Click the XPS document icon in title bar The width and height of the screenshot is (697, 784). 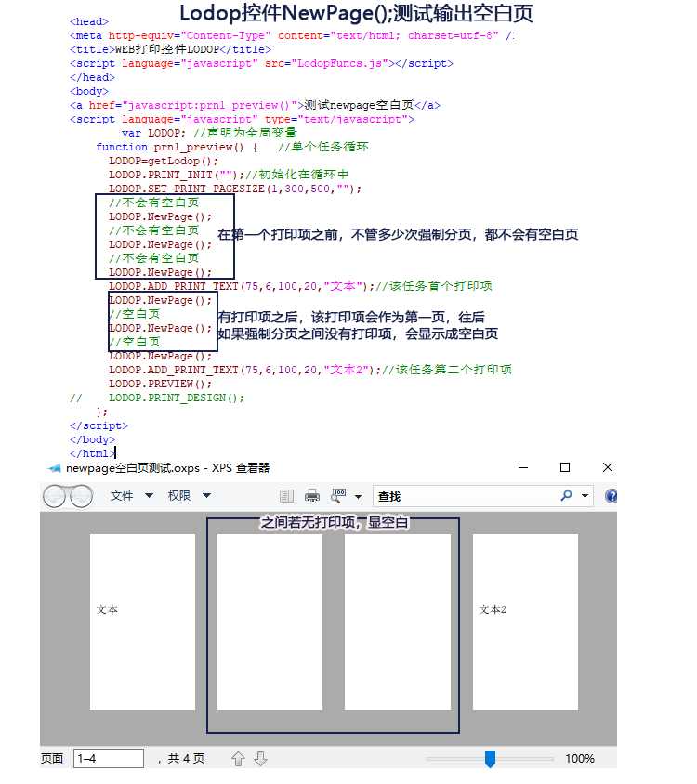pyautogui.click(x=54, y=468)
